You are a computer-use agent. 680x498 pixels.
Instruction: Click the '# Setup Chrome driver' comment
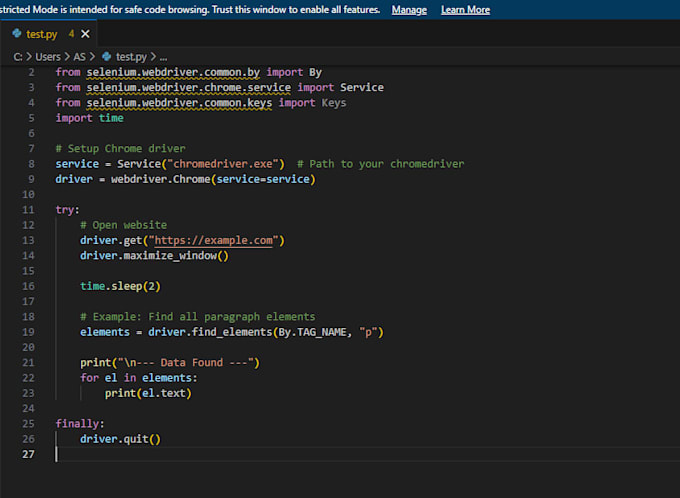[x=121, y=149]
